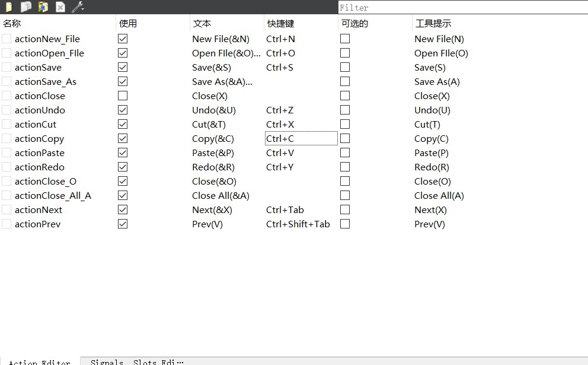The image size is (588, 365).
Task: Switch to the Signals Slots Editor tab
Action: (x=137, y=361)
